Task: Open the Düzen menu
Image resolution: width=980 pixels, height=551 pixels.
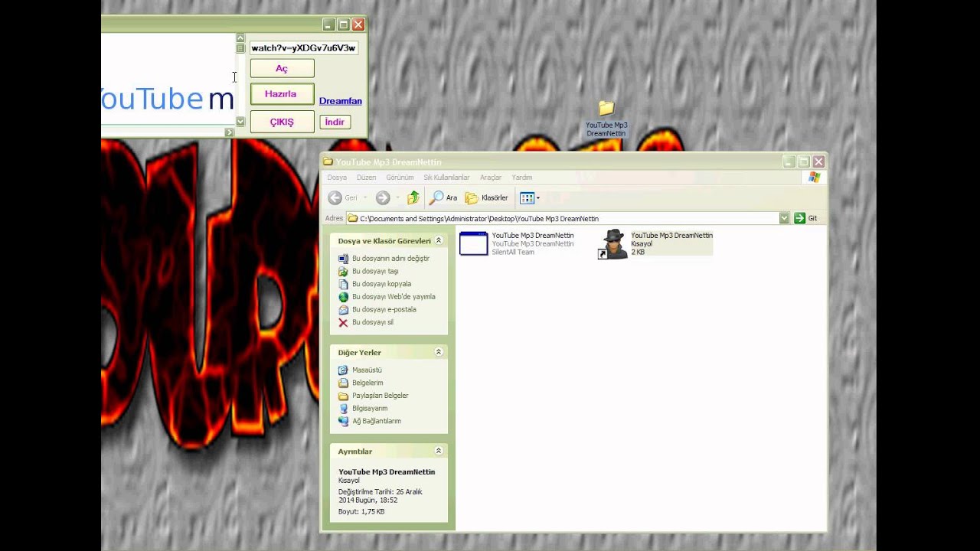Action: (366, 178)
